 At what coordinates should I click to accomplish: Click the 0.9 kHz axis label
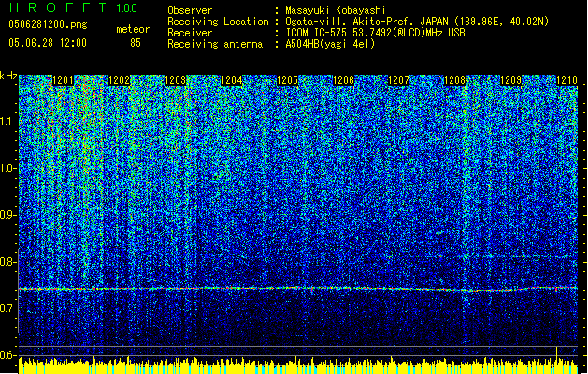(7, 215)
